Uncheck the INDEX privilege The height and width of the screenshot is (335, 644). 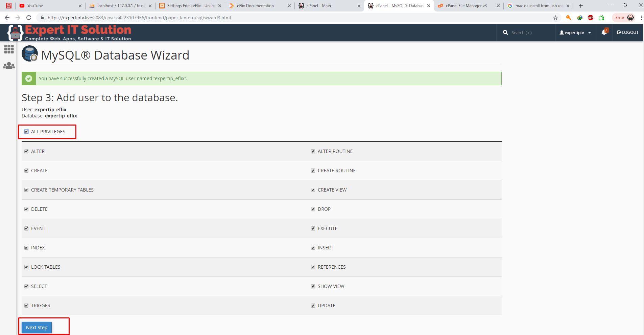point(26,248)
